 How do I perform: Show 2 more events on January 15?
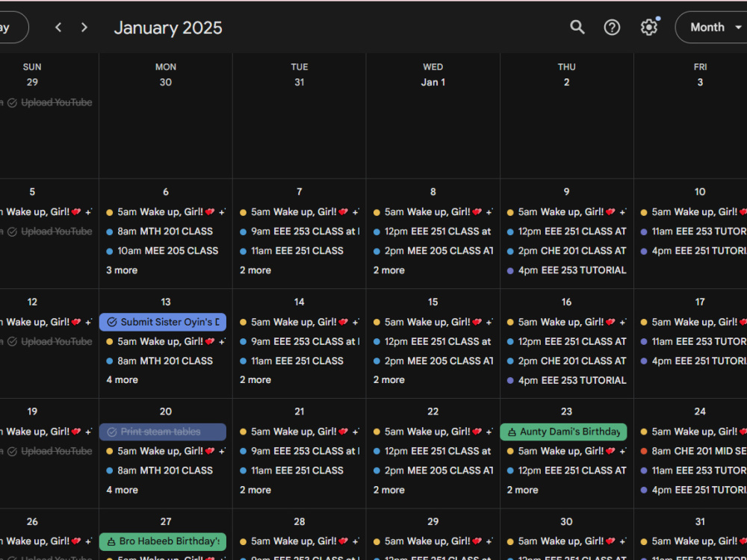tap(388, 380)
